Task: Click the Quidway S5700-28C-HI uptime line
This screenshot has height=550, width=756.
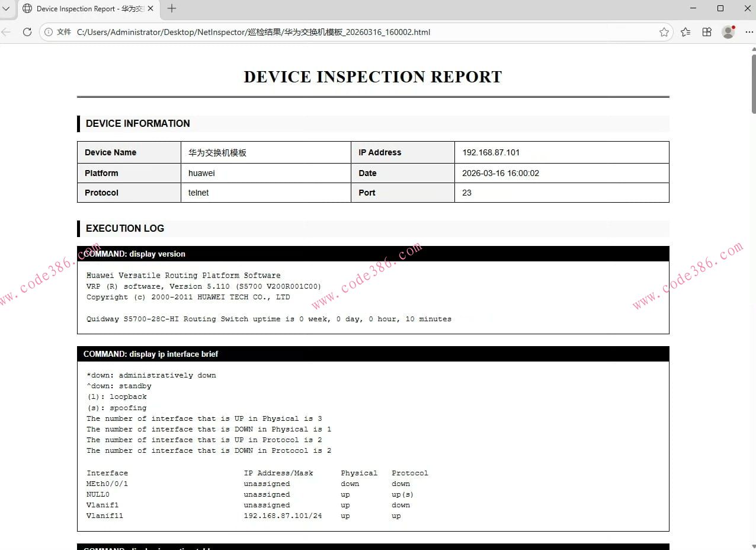Action: [x=269, y=319]
